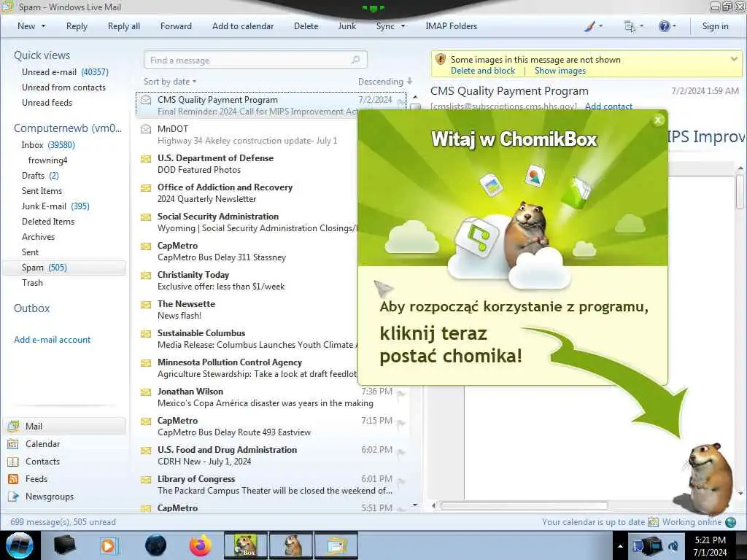Open the Sort by date dropdown

169,82
